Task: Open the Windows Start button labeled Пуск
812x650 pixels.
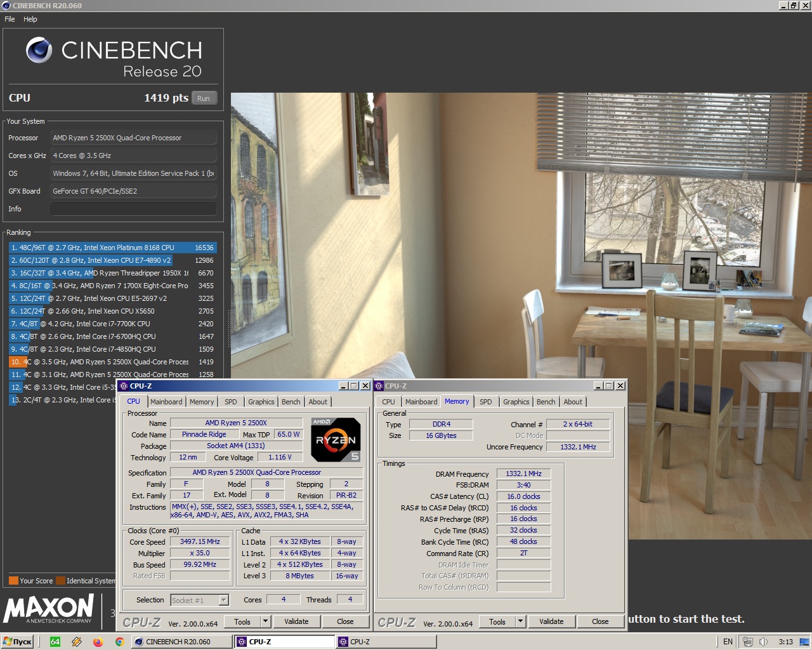Action: (17, 642)
